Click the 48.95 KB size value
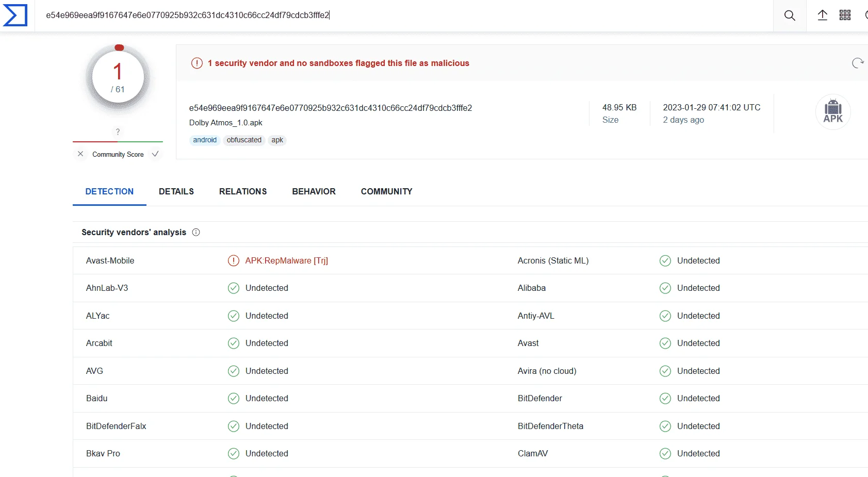This screenshot has width=868, height=477. (x=619, y=107)
